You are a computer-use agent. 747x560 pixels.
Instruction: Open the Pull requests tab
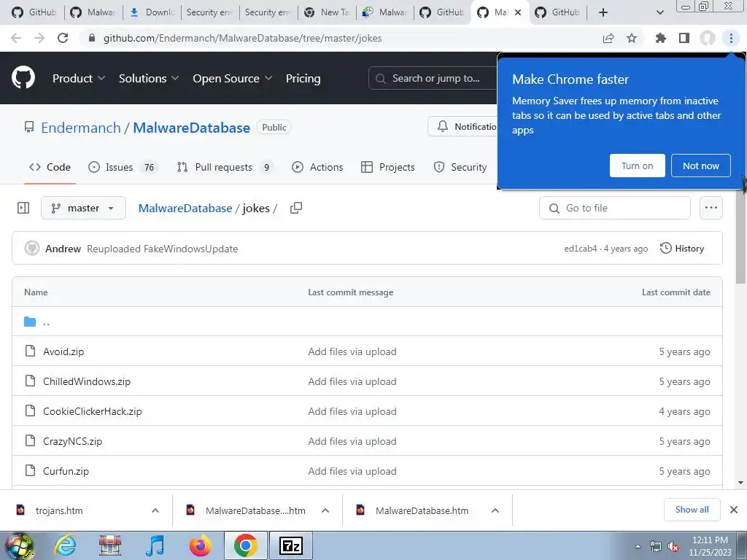point(225,167)
